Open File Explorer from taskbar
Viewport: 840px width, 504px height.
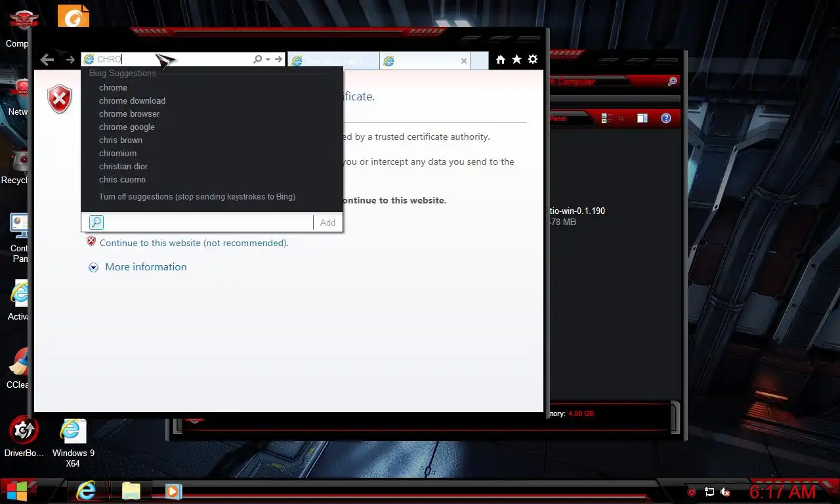131,491
